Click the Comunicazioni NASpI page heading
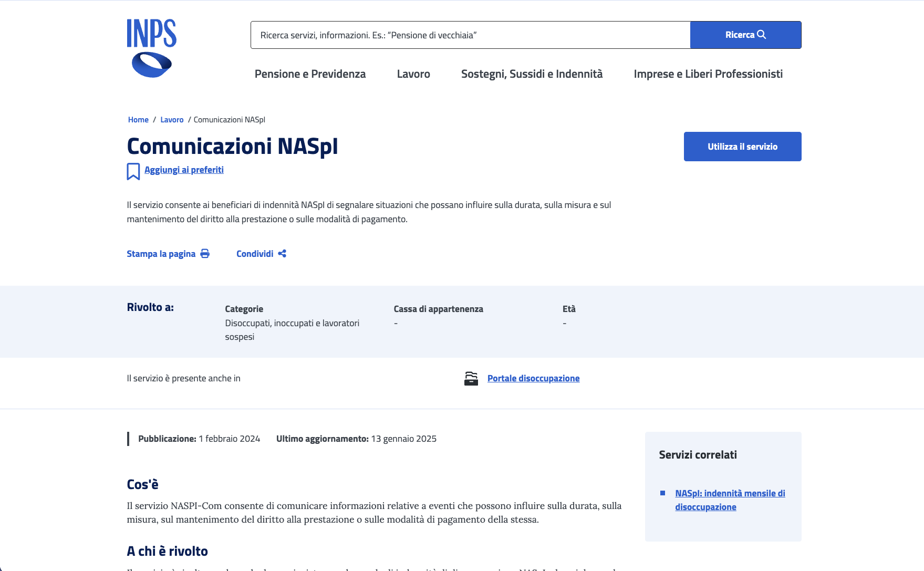924x571 pixels. (232, 146)
